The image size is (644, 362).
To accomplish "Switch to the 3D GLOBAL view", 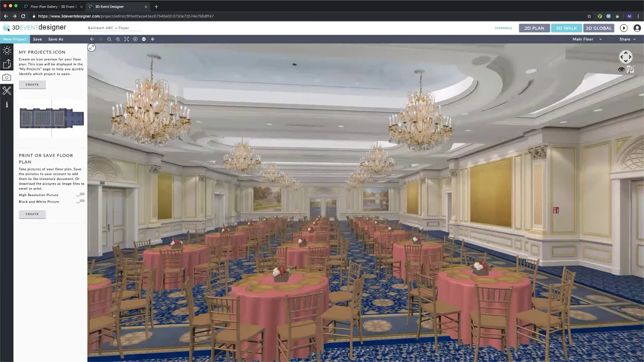I will pyautogui.click(x=599, y=28).
